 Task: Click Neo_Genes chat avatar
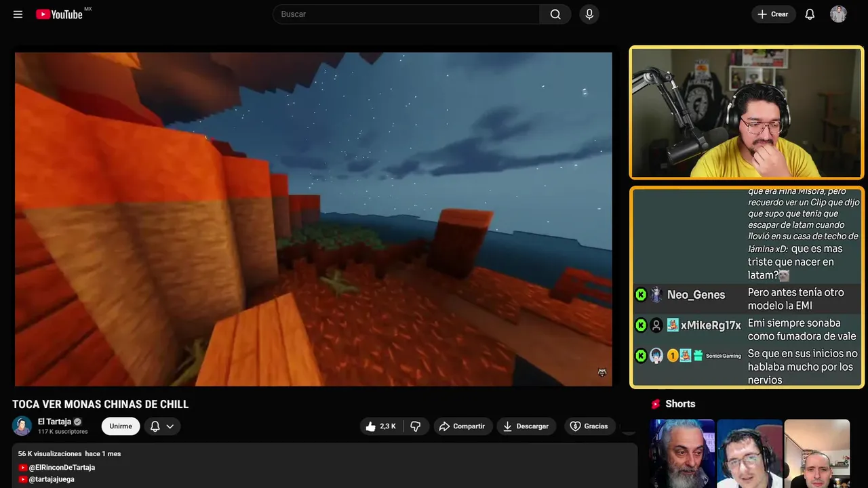[656, 295]
